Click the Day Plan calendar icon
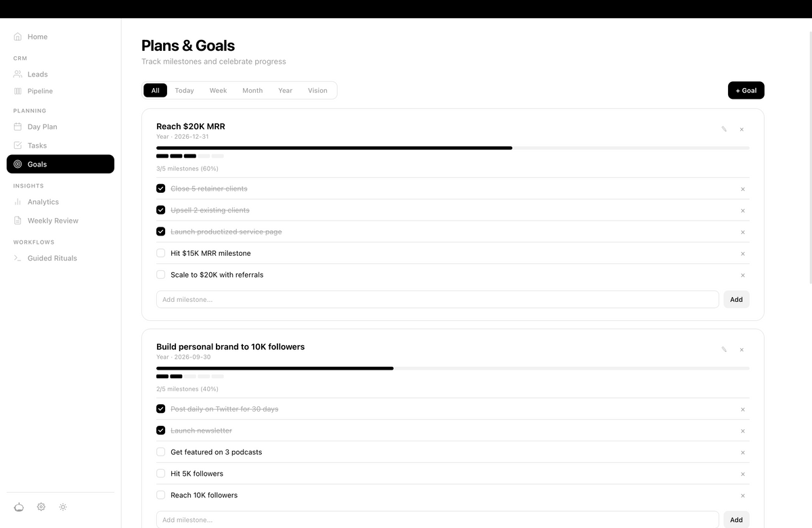Viewport: 812px width, 528px height. pos(18,127)
